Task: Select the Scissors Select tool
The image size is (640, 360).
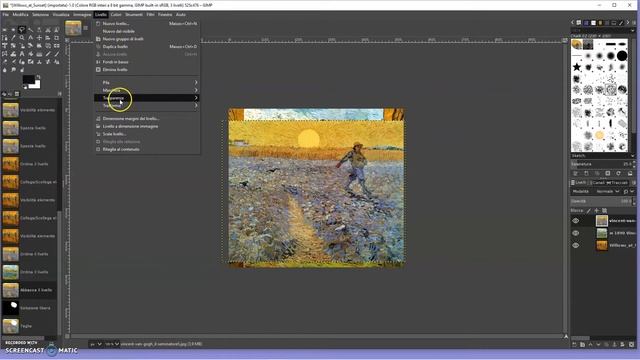Action: (x=48, y=29)
